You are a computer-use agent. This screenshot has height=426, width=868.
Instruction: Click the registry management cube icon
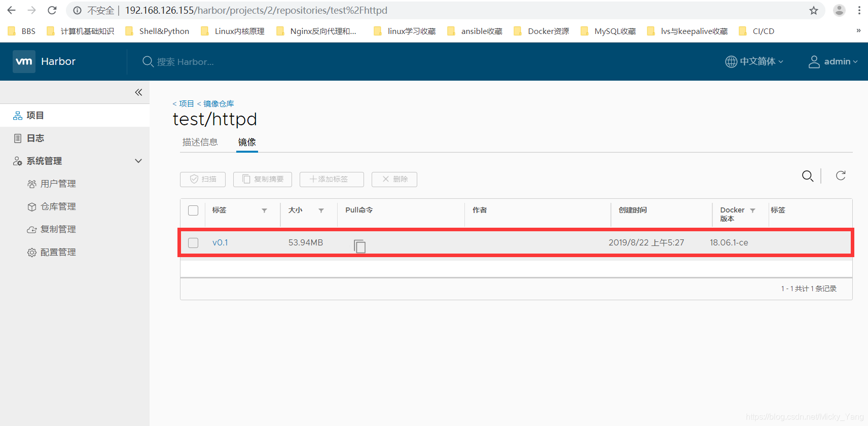pos(32,207)
